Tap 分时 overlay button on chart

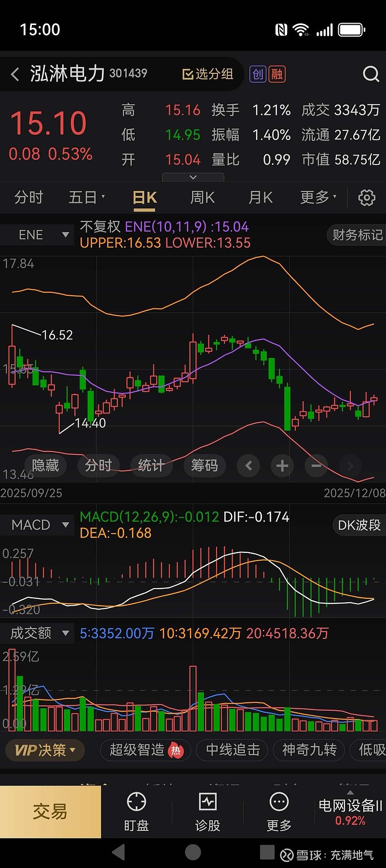tap(98, 466)
